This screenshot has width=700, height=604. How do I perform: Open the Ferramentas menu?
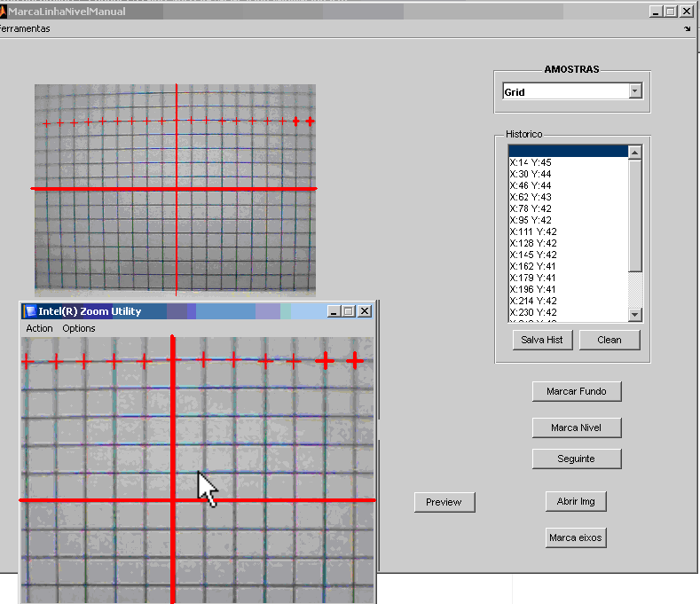[24, 28]
